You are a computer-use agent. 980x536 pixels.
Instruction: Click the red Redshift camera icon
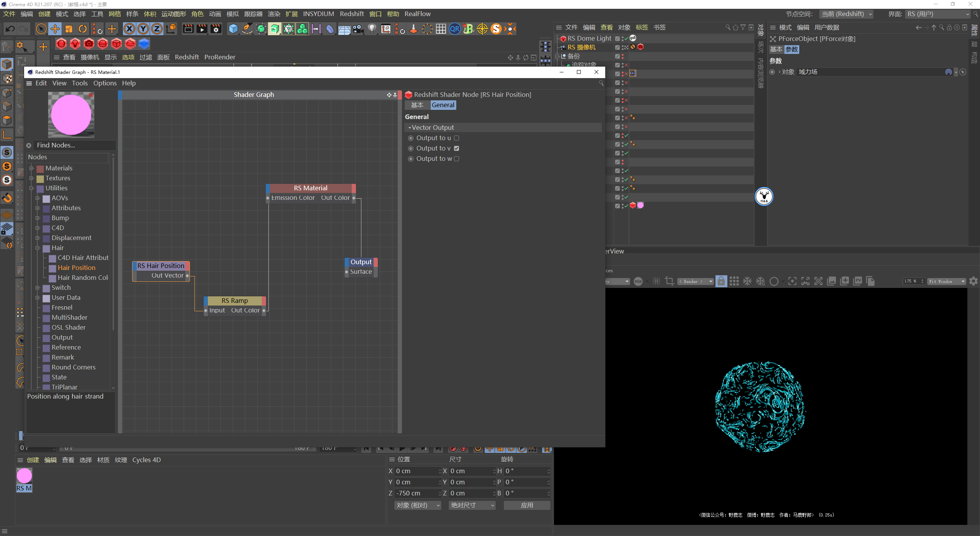pyautogui.click(x=89, y=44)
